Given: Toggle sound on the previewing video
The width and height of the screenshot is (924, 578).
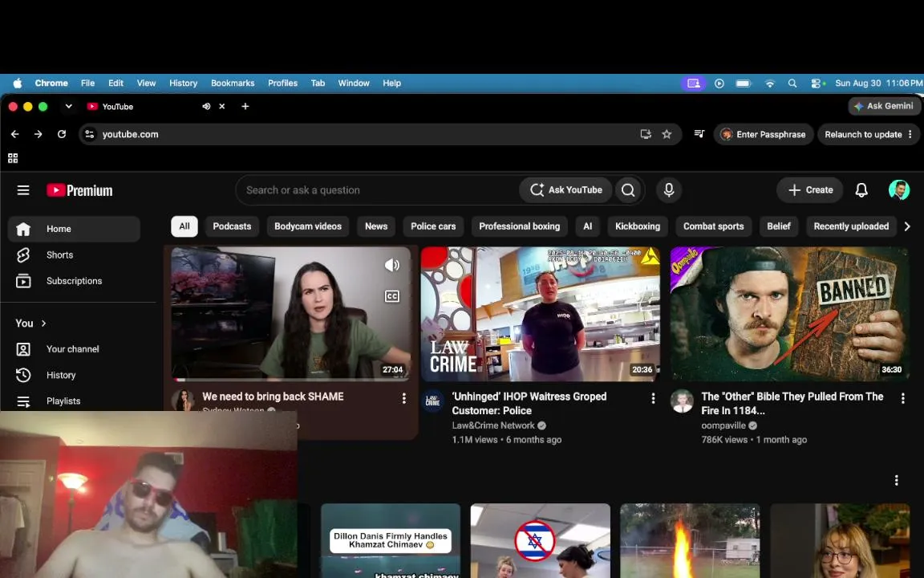Looking at the screenshot, I should point(392,266).
